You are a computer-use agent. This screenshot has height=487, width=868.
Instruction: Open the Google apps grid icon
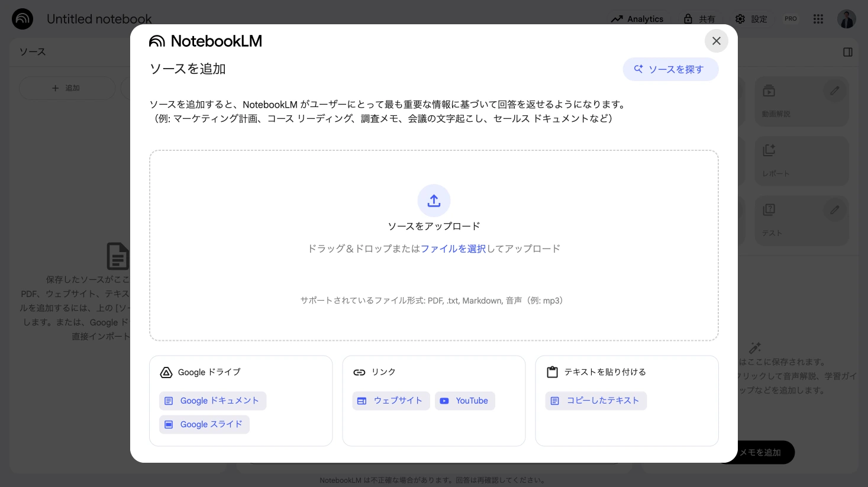click(x=818, y=19)
